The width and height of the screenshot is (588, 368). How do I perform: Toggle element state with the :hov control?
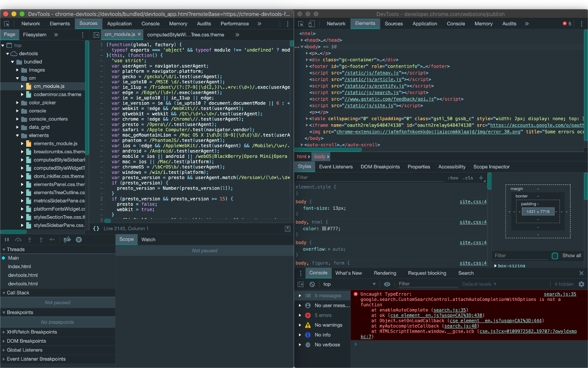pyautogui.click(x=453, y=177)
